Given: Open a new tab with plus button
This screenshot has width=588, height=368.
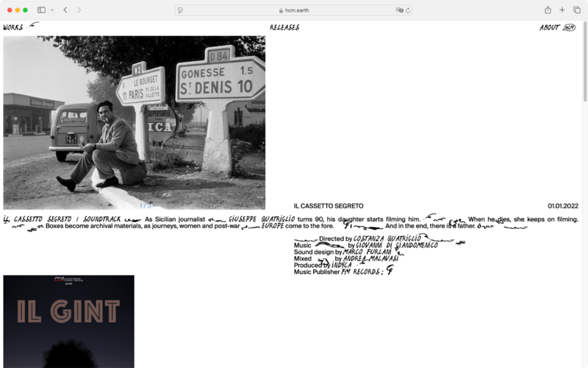Looking at the screenshot, I should [x=562, y=10].
